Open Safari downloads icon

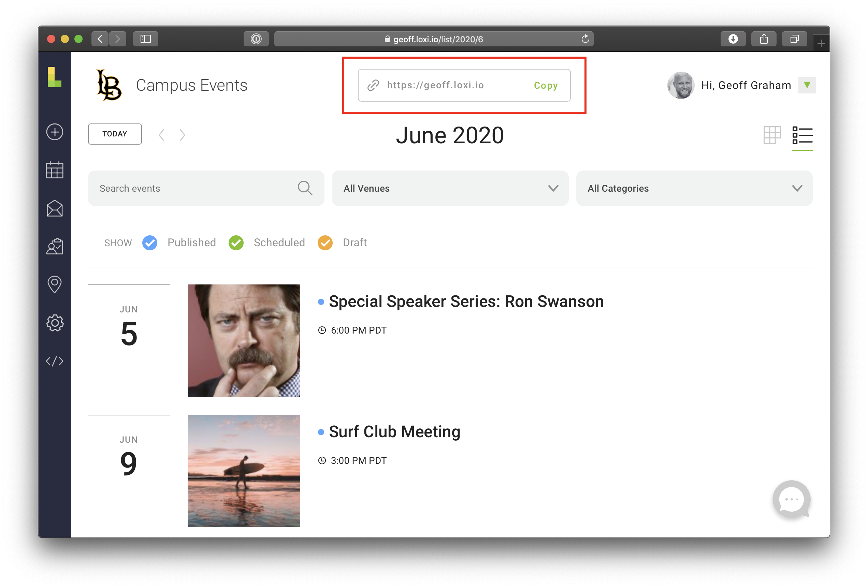click(733, 39)
